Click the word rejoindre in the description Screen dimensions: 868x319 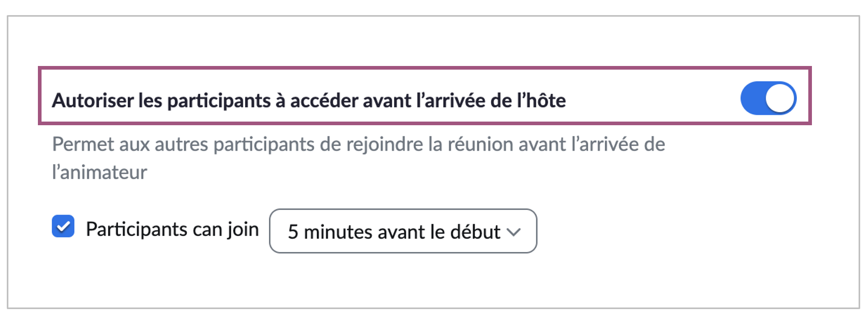point(385,144)
